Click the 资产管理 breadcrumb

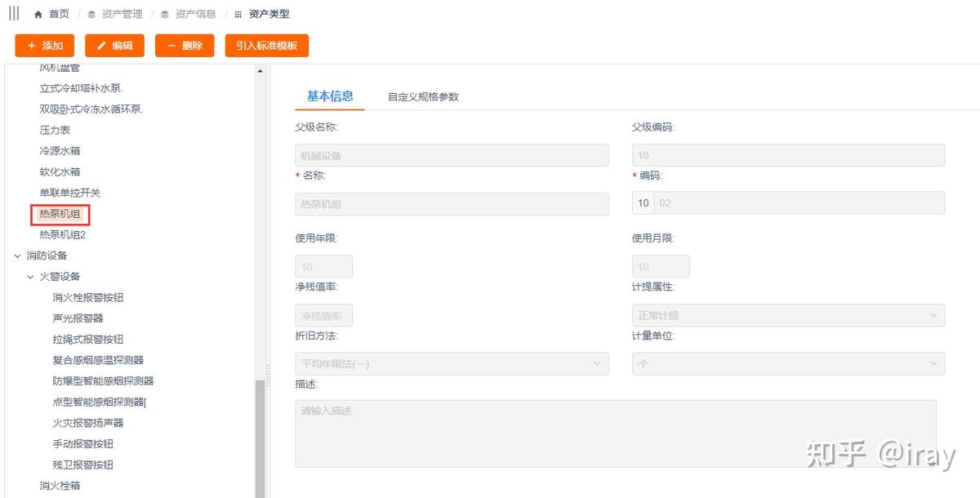tap(122, 15)
